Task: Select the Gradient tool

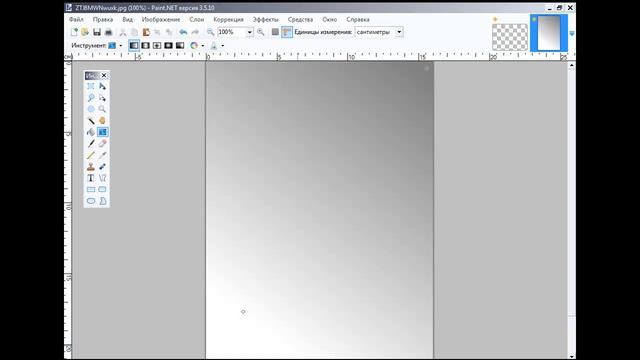Action: 102,132
